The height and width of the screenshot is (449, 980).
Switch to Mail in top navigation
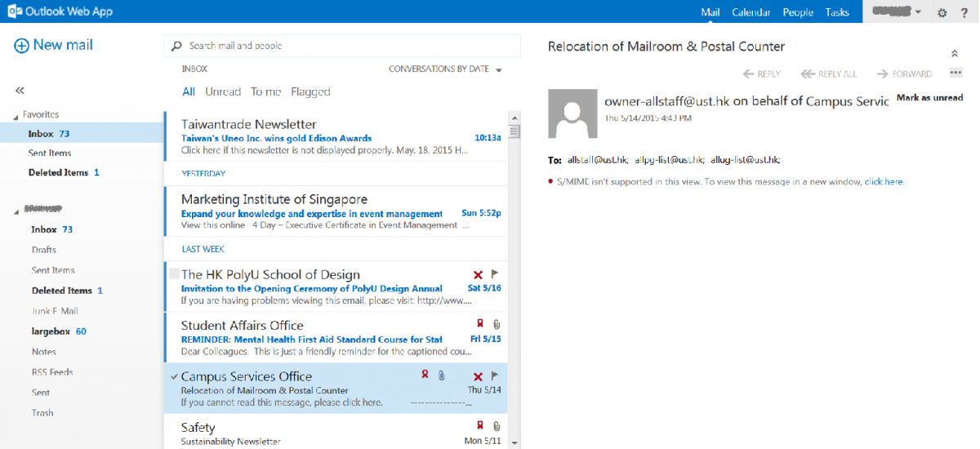(x=710, y=12)
